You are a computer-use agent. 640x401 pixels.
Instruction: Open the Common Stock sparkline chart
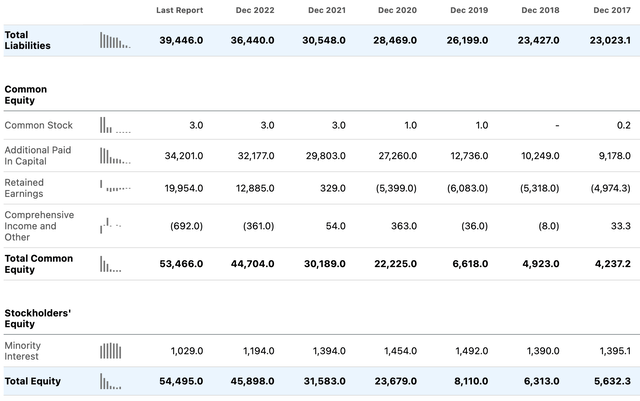[x=115, y=125]
